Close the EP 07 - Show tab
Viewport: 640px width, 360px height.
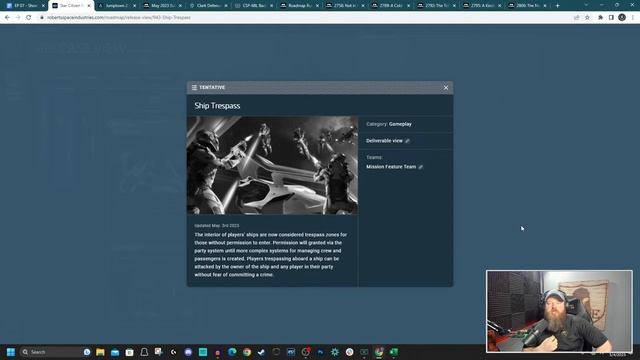pyautogui.click(x=43, y=6)
